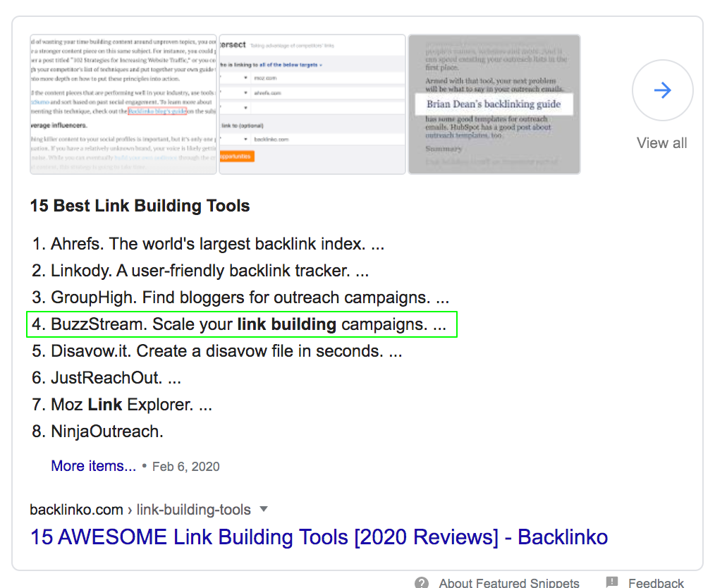Click the Disavow.it list item
This screenshot has height=588, width=715.
[x=217, y=351]
